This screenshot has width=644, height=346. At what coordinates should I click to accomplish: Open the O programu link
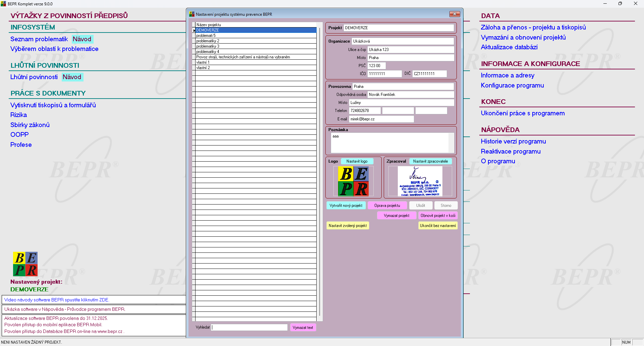[x=498, y=161]
